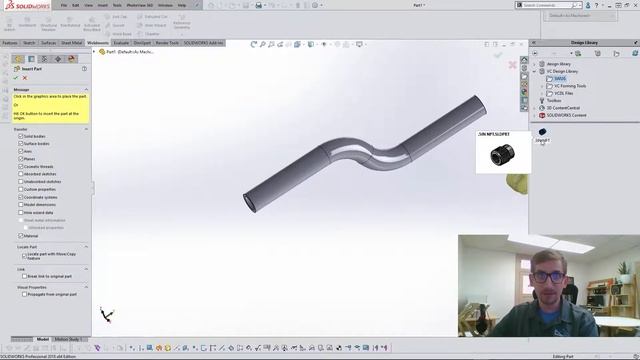Click the Trim/Extend tool in Weldments ribbon
Viewport: 640px width, 360px height.
click(70, 22)
